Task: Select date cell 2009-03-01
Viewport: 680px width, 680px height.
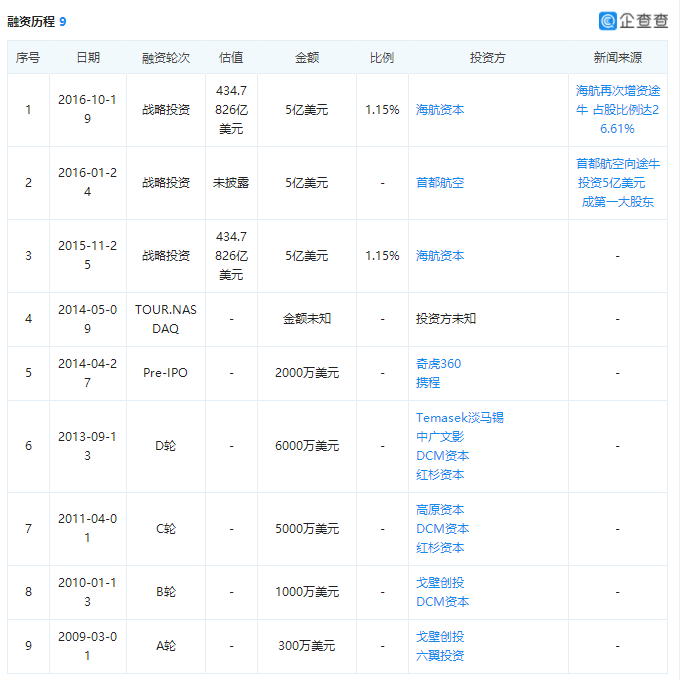Action: click(x=88, y=646)
